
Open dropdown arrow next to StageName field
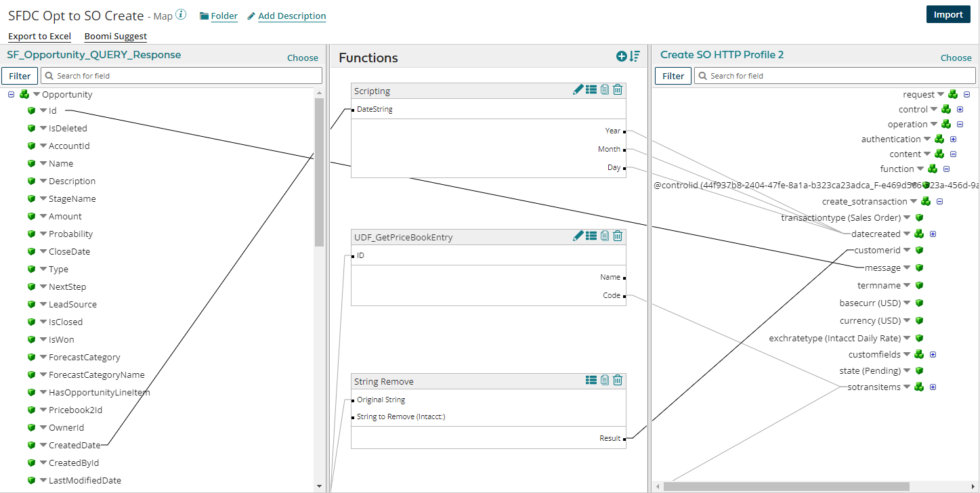[x=43, y=199]
